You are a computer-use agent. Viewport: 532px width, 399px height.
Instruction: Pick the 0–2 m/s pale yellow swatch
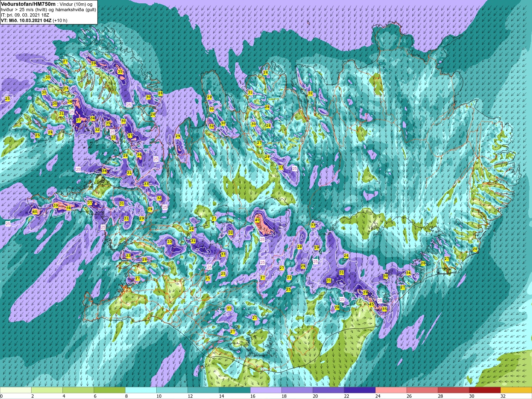pos(16,390)
